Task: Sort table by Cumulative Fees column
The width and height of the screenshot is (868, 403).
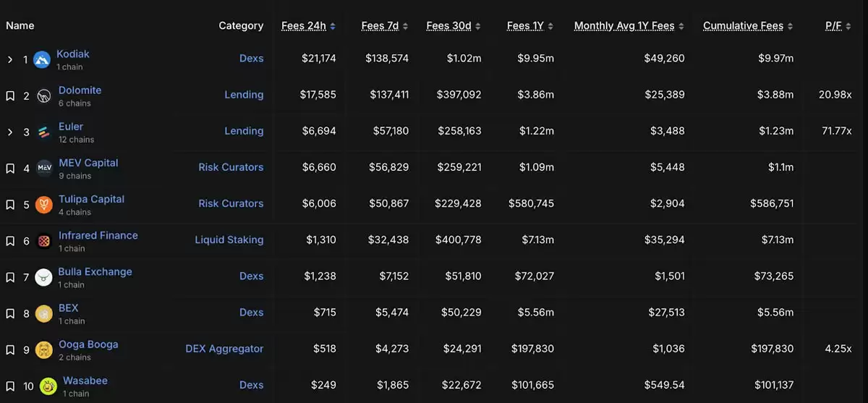Action: pyautogui.click(x=747, y=26)
